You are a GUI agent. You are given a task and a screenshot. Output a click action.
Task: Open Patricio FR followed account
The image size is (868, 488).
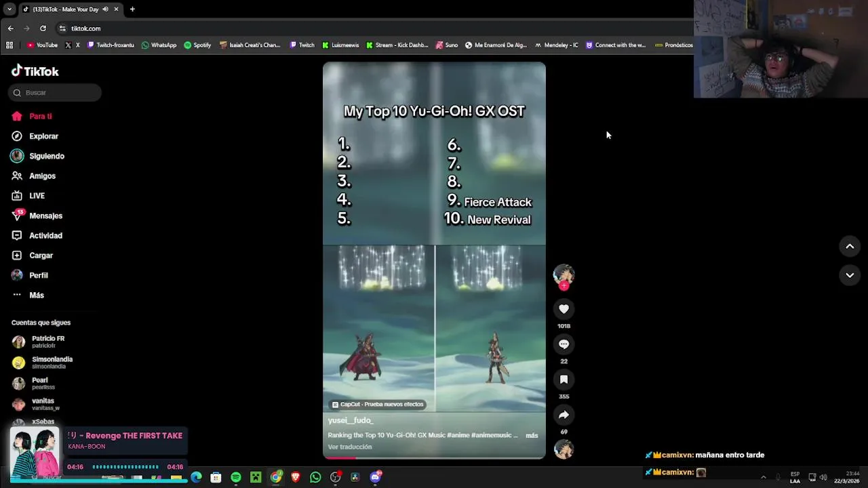[39, 342]
